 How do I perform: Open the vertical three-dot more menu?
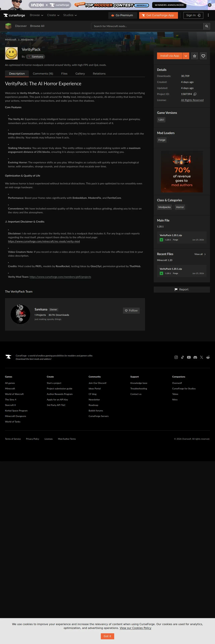pyautogui.click(x=208, y=15)
